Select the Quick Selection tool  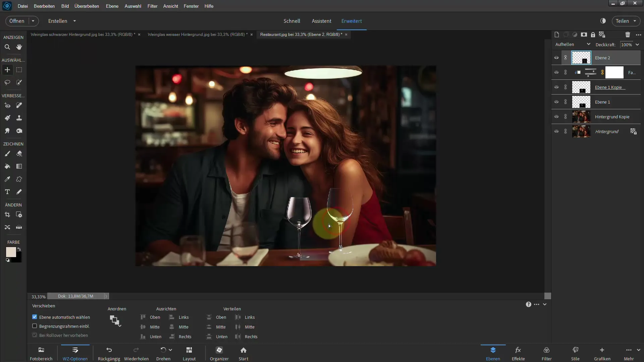[x=19, y=82]
